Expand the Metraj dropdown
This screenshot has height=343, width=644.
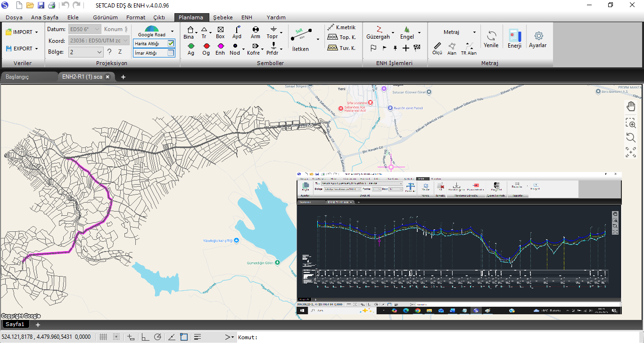(x=474, y=32)
